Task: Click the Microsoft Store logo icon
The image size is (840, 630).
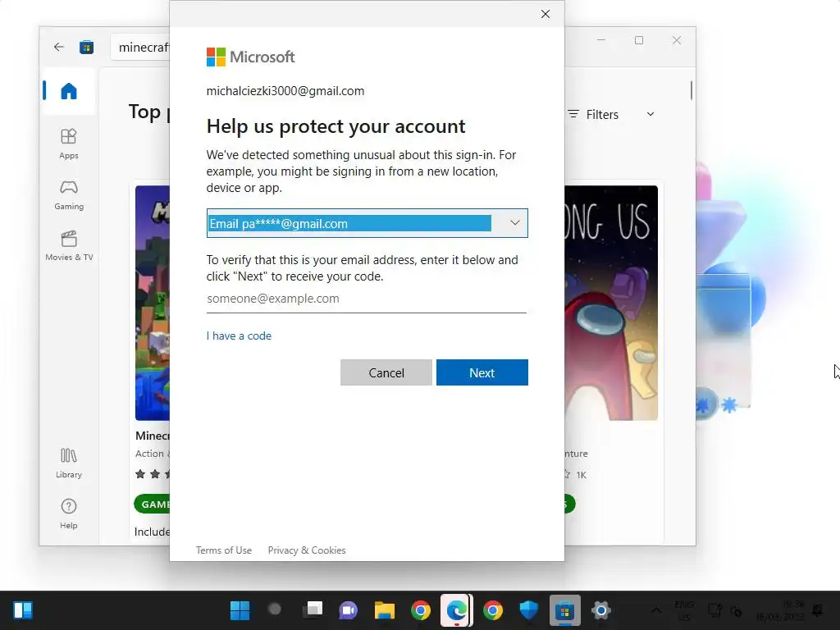Action: [87, 47]
